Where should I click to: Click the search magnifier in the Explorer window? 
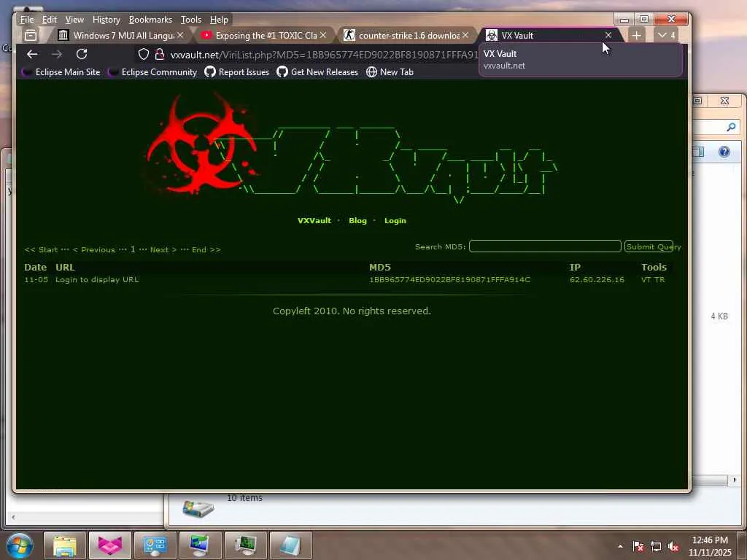point(731,127)
